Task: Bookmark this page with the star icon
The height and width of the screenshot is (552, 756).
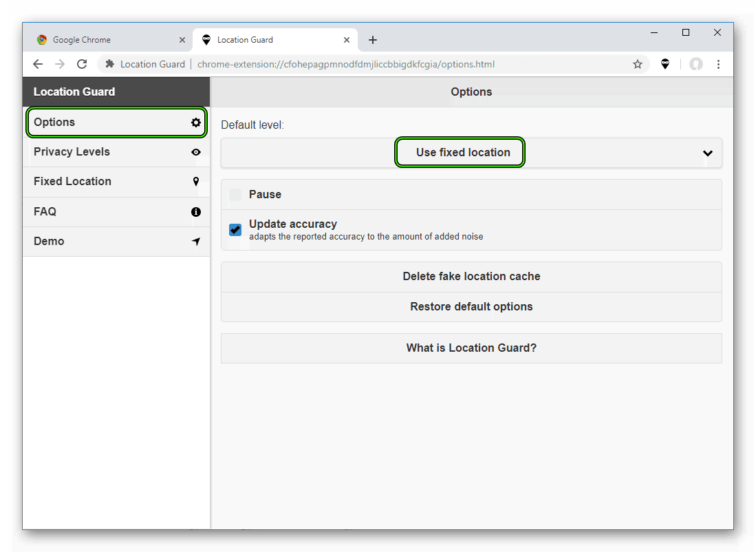Action: coord(638,64)
